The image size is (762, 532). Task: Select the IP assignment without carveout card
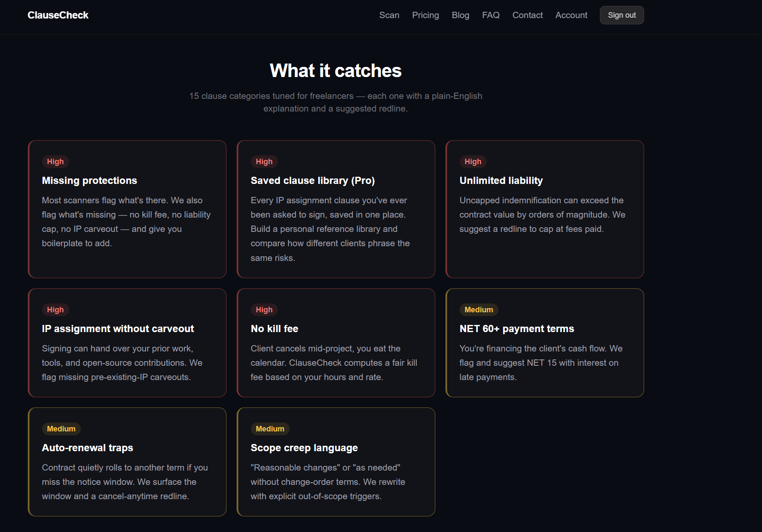[x=127, y=343]
